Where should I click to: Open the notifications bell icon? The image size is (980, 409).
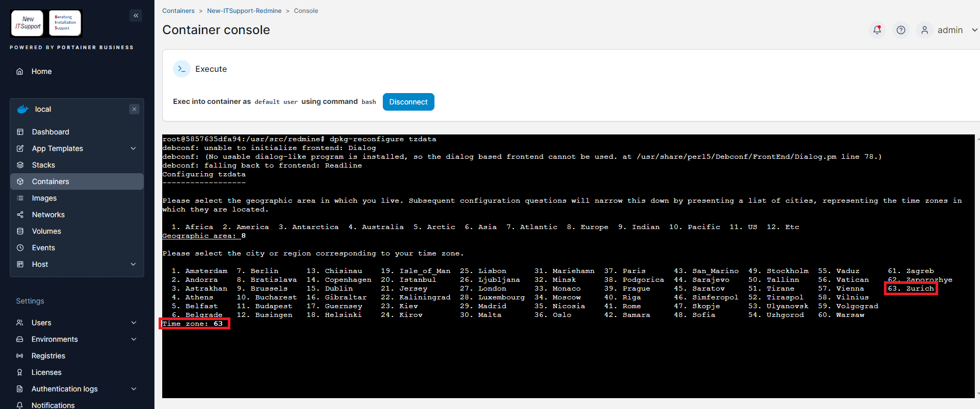pos(877,30)
